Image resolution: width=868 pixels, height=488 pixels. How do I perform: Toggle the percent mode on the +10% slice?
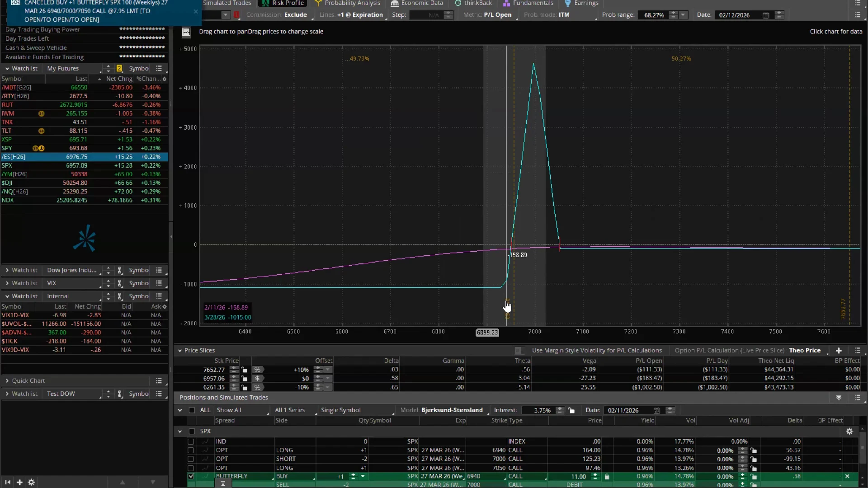(257, 370)
